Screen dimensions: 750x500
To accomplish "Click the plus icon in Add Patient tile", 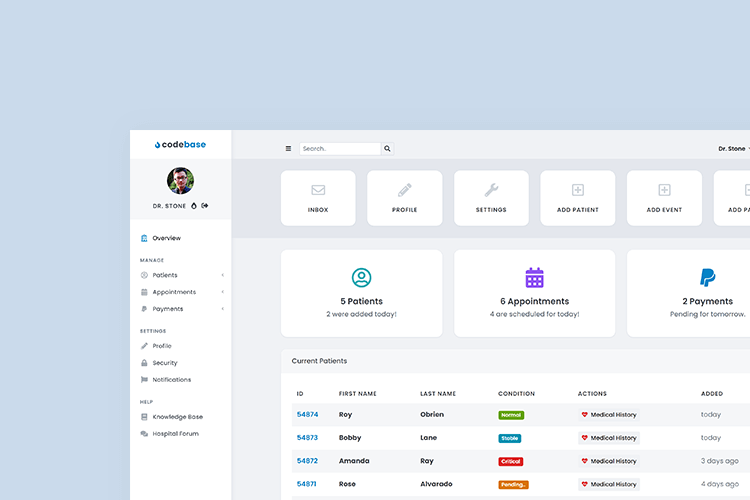I will click(x=578, y=190).
